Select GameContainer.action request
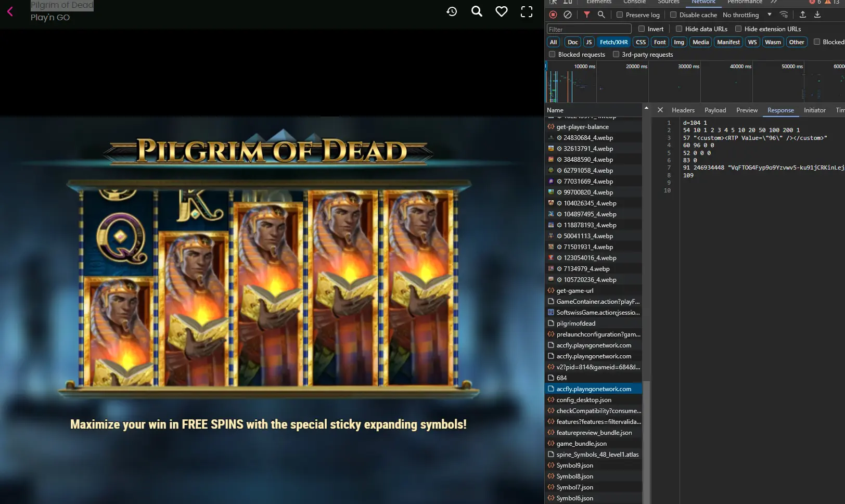The image size is (845, 504). tap(593, 302)
